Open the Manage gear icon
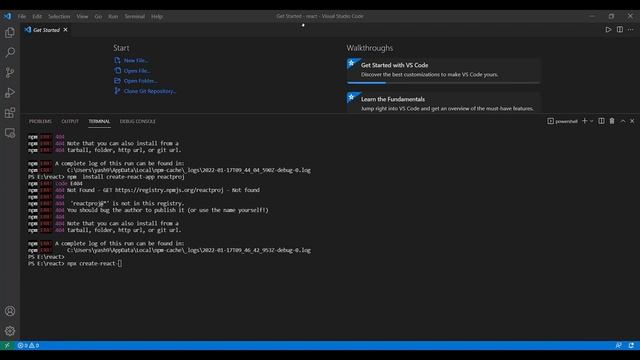640x360 pixels. point(10,331)
